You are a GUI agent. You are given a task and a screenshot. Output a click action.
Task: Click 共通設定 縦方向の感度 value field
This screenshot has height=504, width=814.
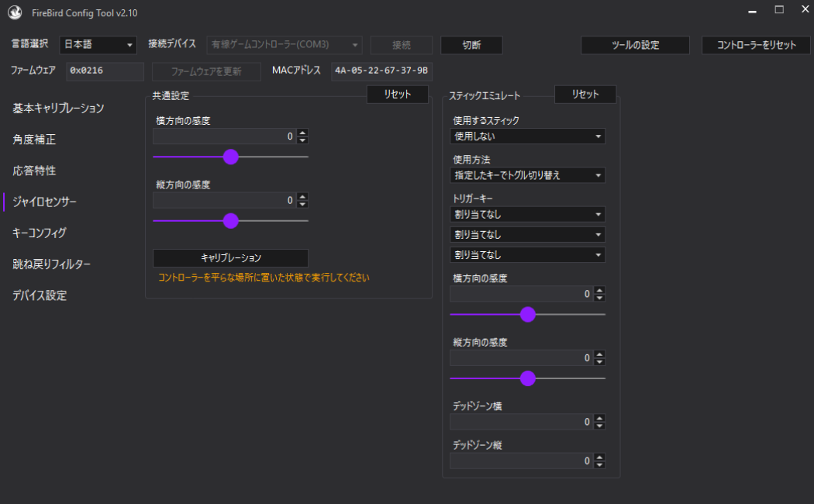224,200
